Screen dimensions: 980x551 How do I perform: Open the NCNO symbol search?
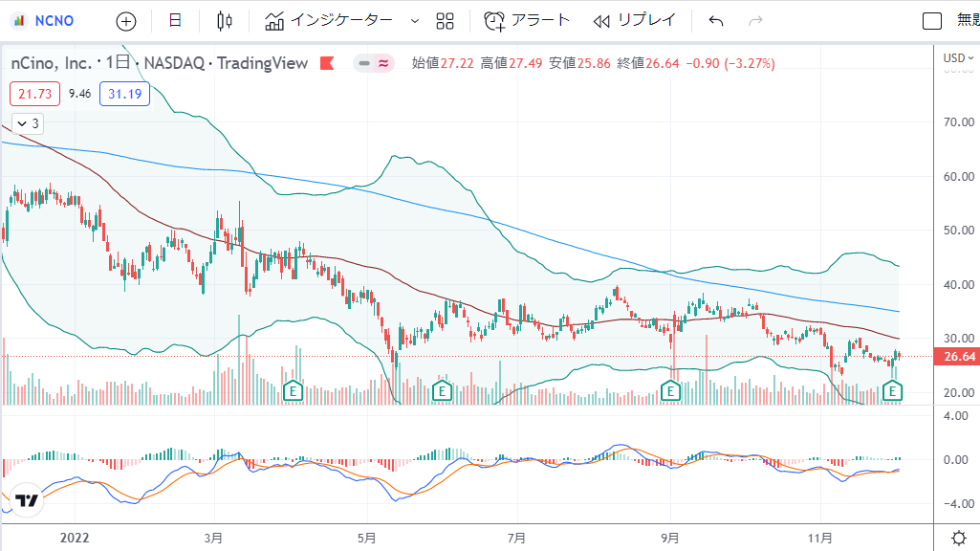click(x=44, y=21)
